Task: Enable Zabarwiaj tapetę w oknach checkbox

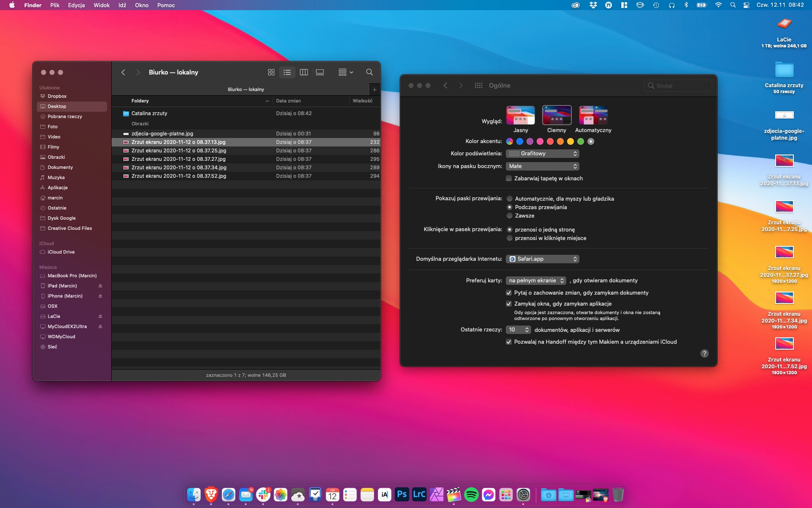Action: [509, 178]
